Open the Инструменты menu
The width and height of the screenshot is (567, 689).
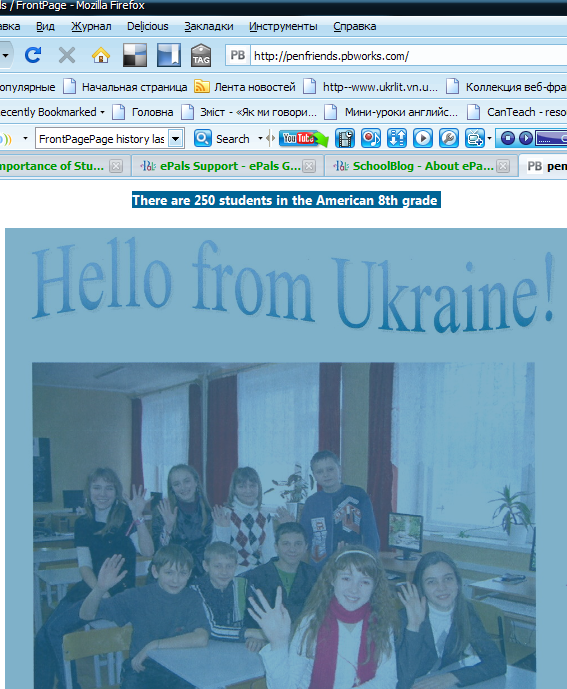(283, 27)
